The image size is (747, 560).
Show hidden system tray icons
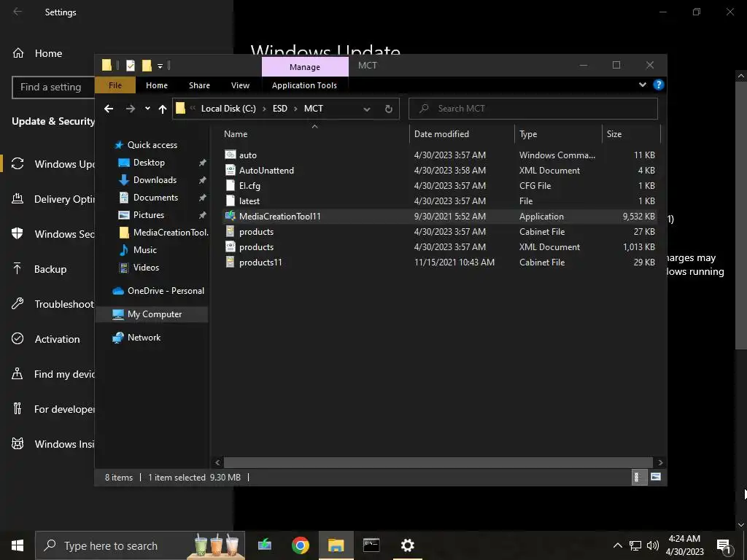(x=617, y=545)
